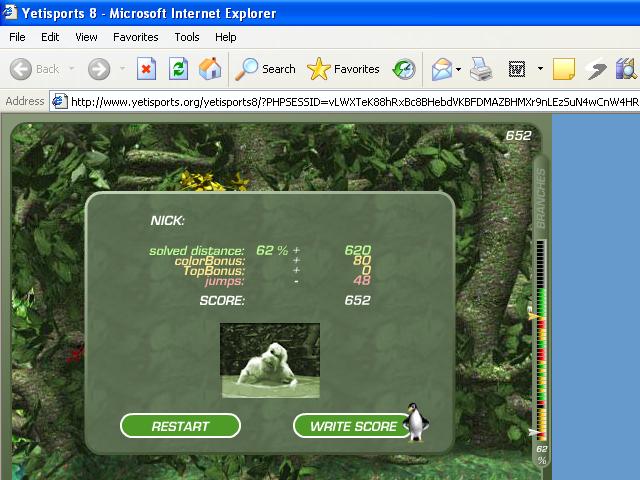Click the 'SCORE:' label
Viewport: 640px width, 480px height.
point(222,301)
